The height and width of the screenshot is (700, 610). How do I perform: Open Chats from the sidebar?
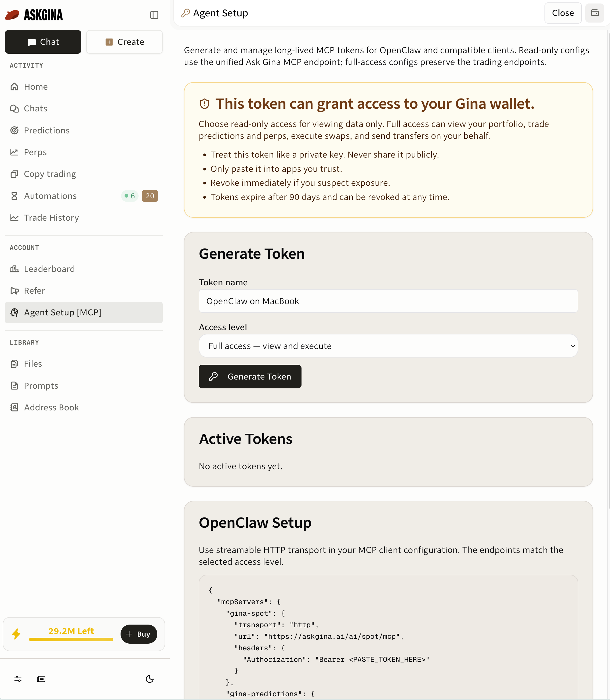(x=83, y=108)
